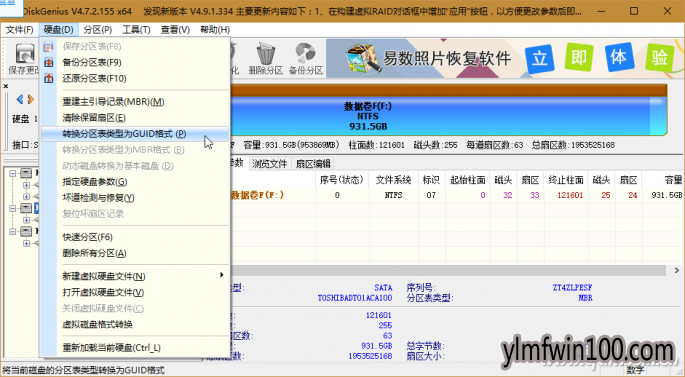Viewport: 685px width, 377px height.
Task: Switch to the 扇区编辑 tab
Action: point(313,164)
